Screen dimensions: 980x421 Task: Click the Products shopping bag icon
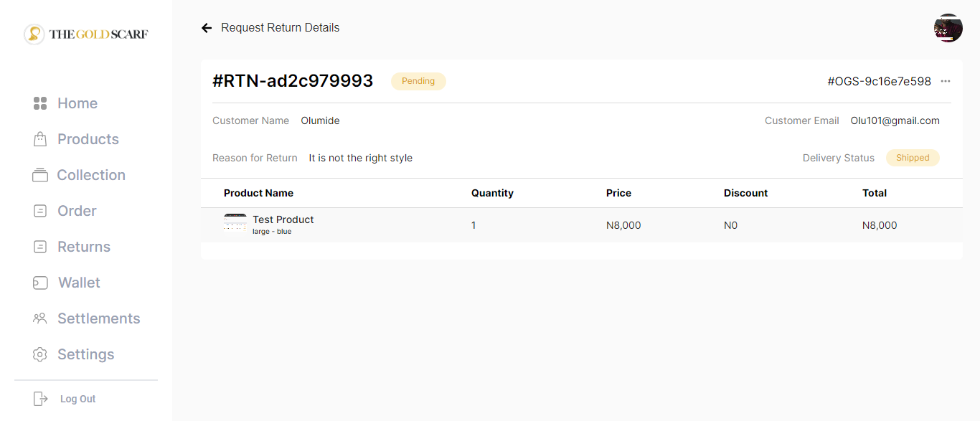tap(40, 139)
